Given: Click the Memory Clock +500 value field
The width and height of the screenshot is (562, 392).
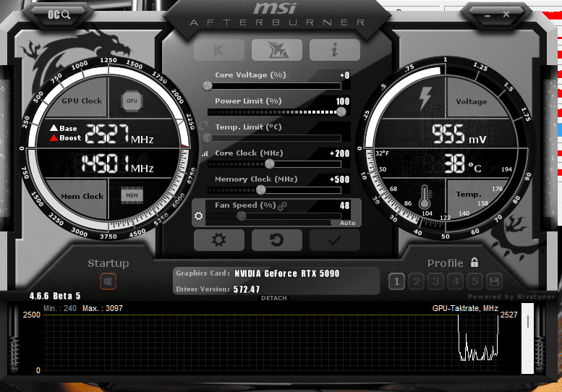Looking at the screenshot, I should point(339,179).
